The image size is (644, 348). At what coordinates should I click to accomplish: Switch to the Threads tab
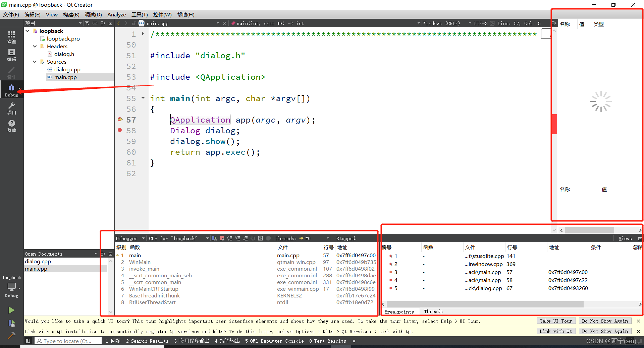[x=433, y=311]
